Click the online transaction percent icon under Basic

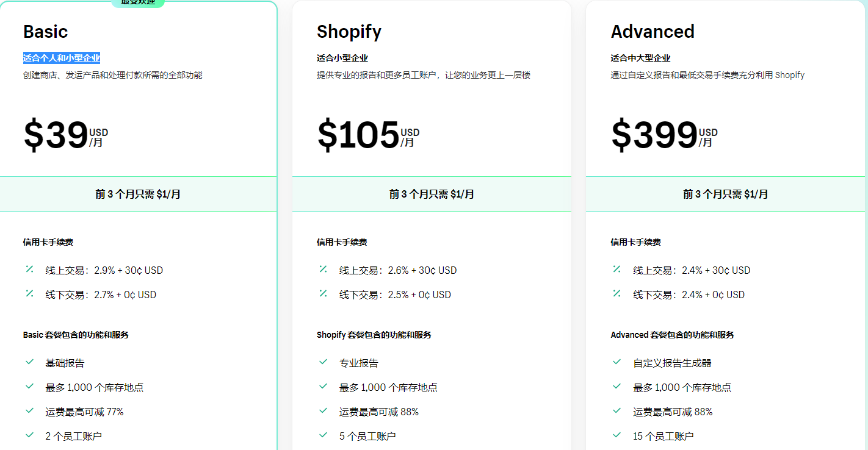point(29,270)
